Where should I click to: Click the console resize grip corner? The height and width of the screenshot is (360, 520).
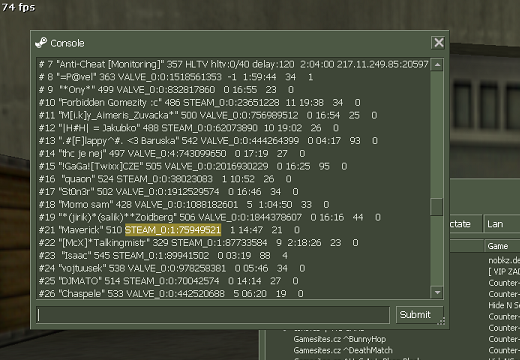[x=441, y=321]
